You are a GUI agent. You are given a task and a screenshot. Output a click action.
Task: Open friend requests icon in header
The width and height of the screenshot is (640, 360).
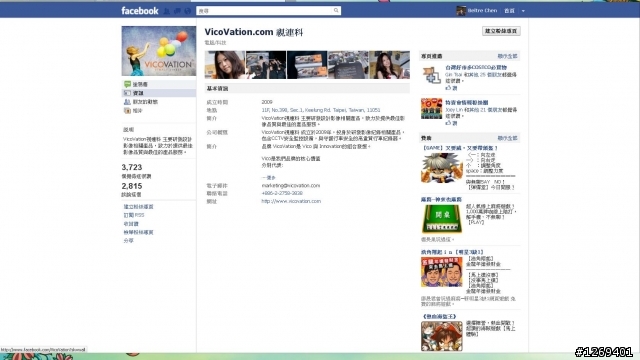[167, 11]
